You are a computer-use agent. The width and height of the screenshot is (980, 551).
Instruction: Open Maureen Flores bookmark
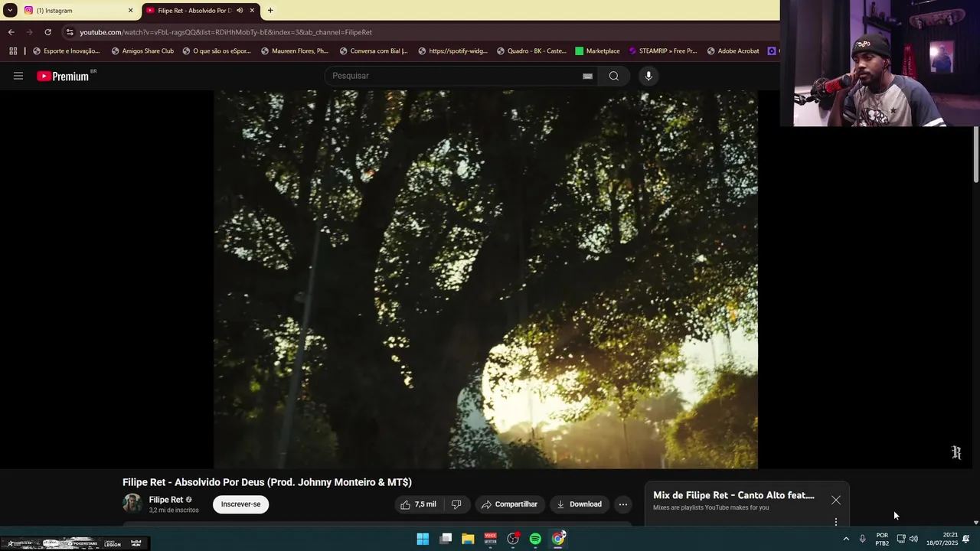(295, 51)
